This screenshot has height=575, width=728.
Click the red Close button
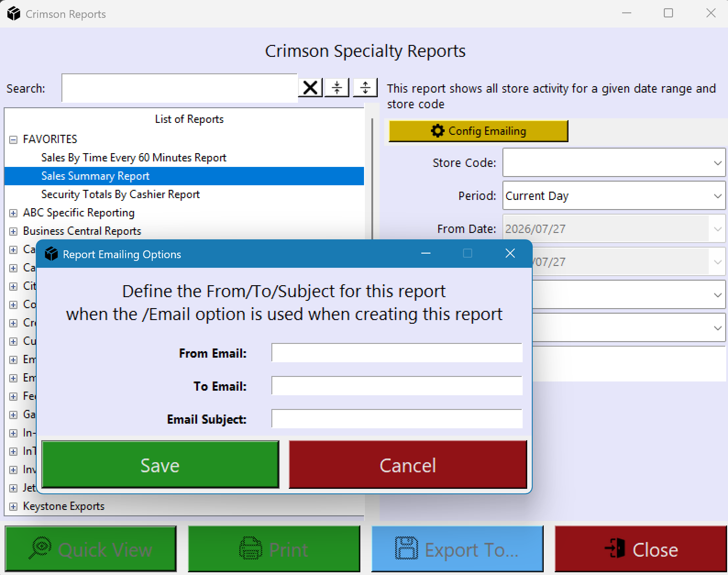point(640,549)
